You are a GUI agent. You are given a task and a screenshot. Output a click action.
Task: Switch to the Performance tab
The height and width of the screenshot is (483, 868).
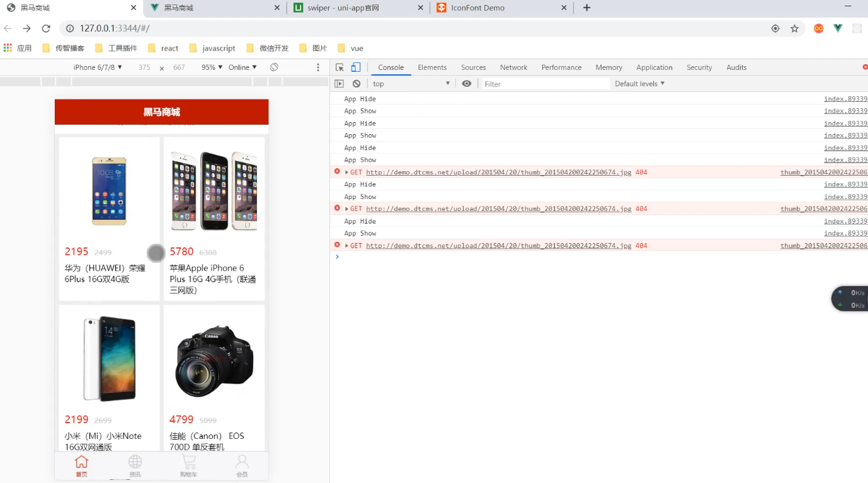point(561,67)
